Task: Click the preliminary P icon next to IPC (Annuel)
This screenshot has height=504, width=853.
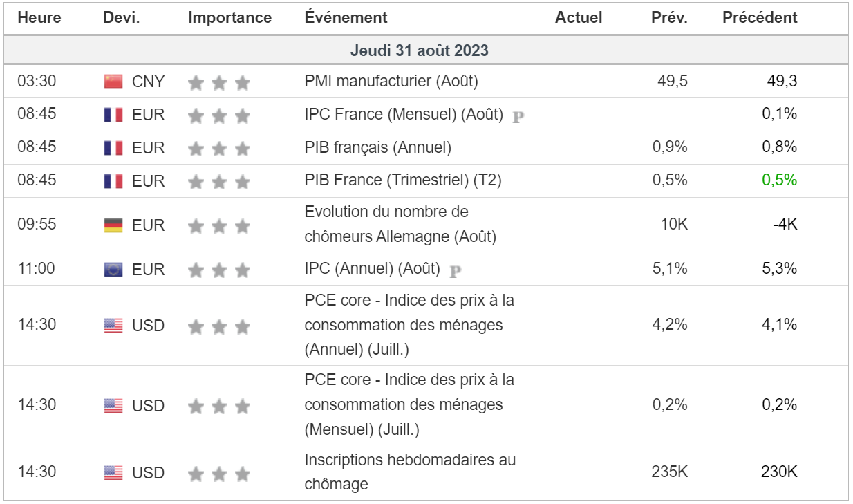Action: [455, 270]
